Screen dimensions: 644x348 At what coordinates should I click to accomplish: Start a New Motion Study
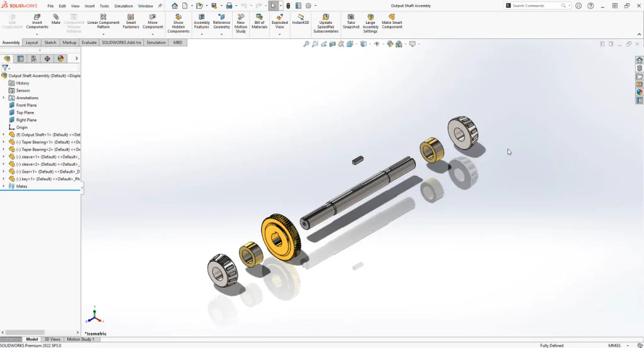(x=241, y=23)
